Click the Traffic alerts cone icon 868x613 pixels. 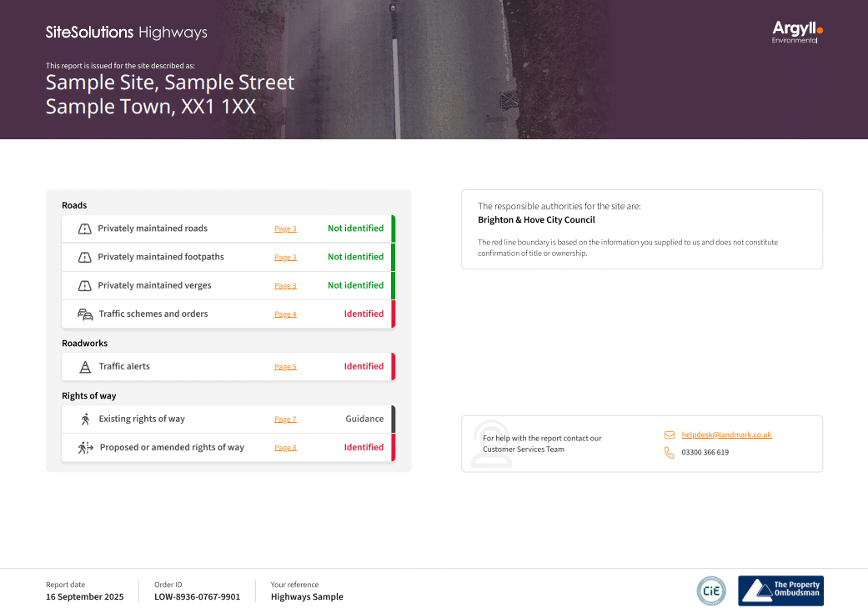(85, 367)
